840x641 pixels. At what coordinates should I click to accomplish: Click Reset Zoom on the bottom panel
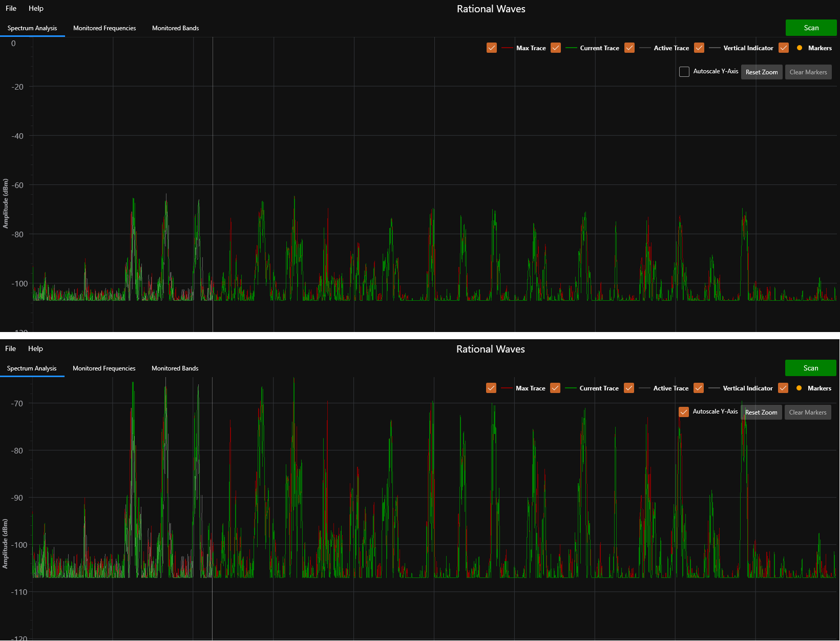[x=761, y=412]
